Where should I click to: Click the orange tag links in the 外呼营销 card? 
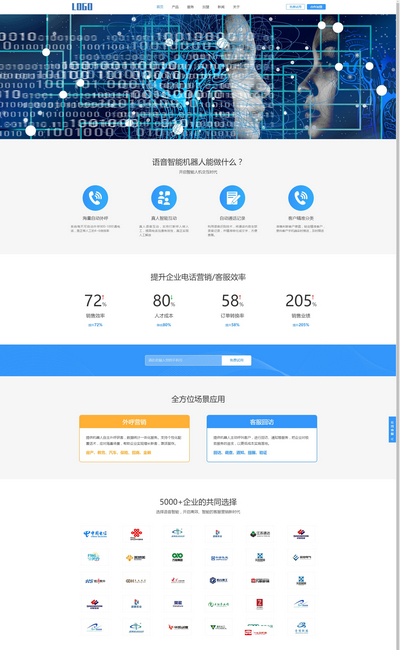pyautogui.click(x=119, y=453)
